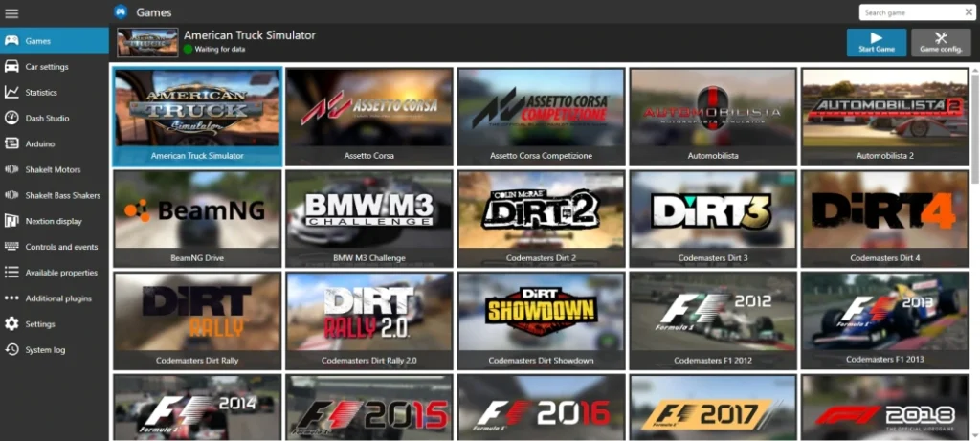Click the Available properties list icon
This screenshot has height=441, width=980.
tap(11, 273)
